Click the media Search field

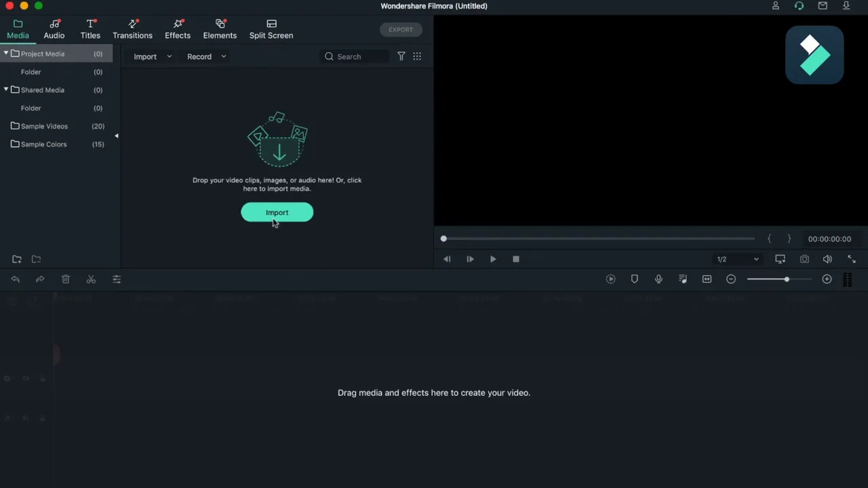355,57
